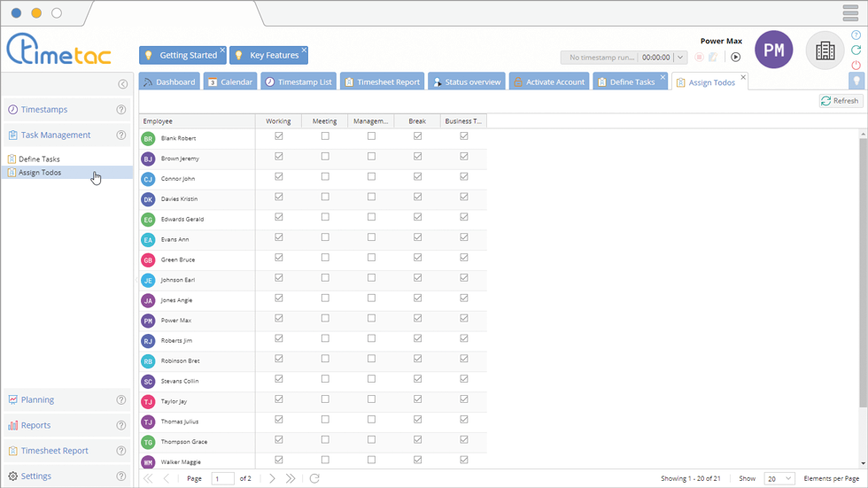Check Management for Connor John

[371, 176]
